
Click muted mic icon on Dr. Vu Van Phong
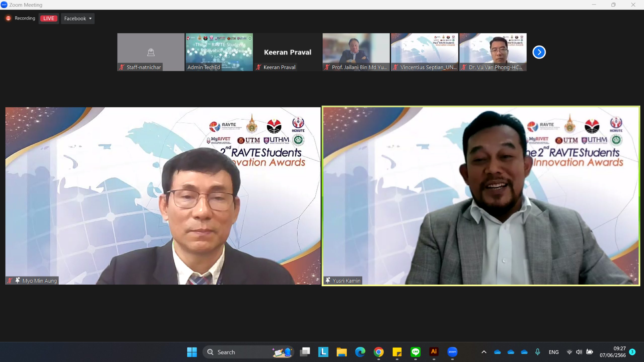click(x=464, y=67)
